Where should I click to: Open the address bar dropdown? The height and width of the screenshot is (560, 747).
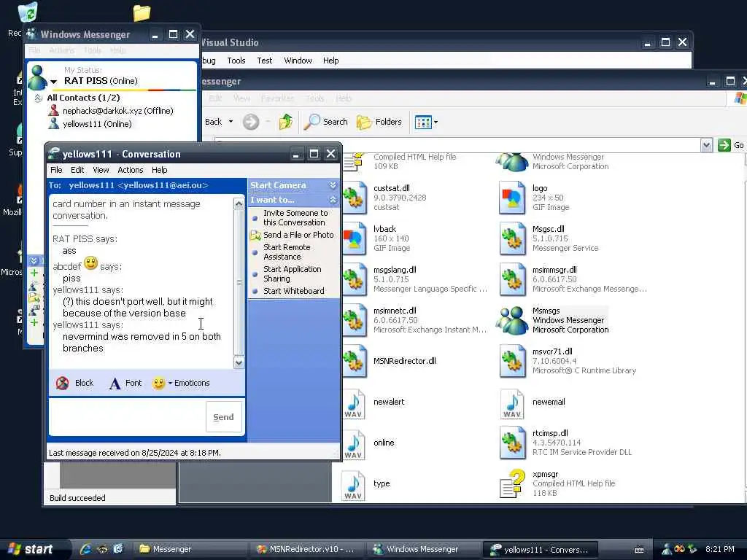coord(706,145)
